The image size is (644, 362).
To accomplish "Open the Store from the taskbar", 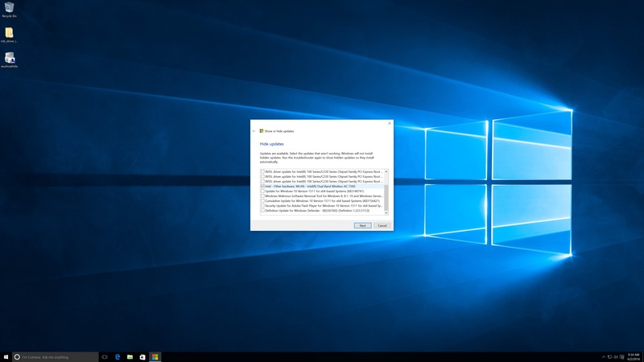I will [x=142, y=356].
